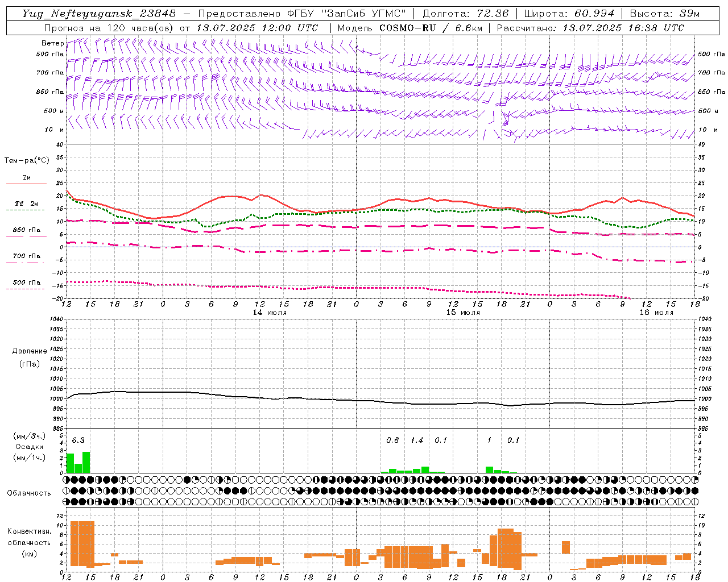This screenshot has width=728, height=582.
Task: Click the Тем-ра(°C) panel label
Action: (x=27, y=161)
